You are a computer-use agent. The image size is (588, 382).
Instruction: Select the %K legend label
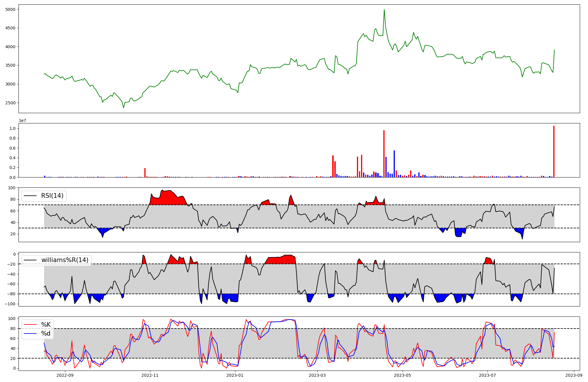pos(46,325)
